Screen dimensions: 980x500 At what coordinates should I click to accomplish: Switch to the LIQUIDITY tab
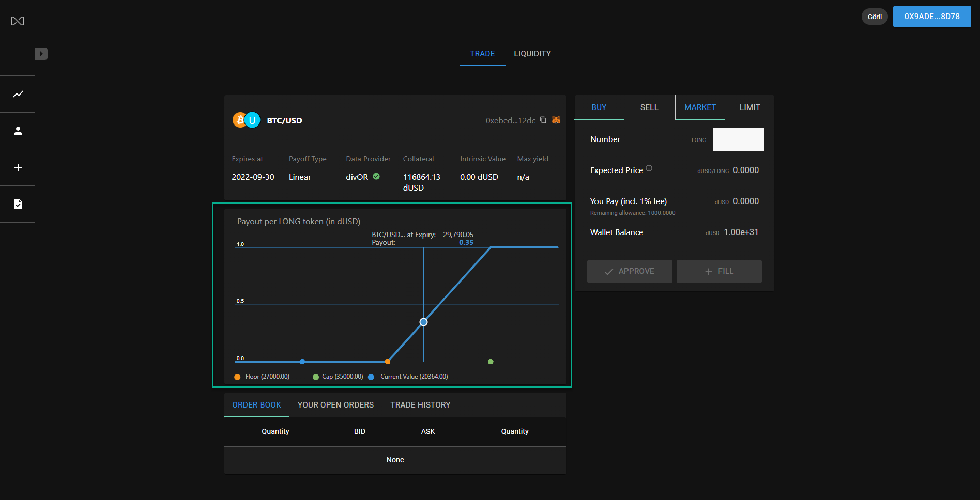[x=532, y=54]
